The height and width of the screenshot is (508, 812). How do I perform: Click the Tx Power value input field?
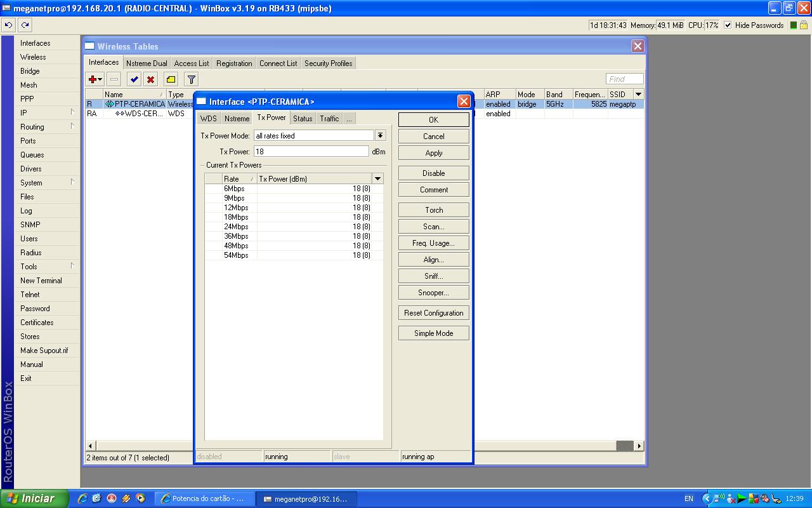point(311,152)
